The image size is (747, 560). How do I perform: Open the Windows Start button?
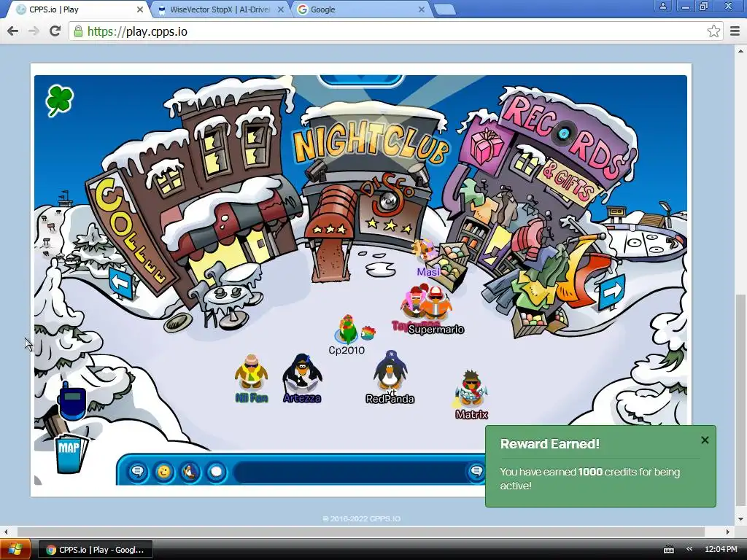pos(15,550)
